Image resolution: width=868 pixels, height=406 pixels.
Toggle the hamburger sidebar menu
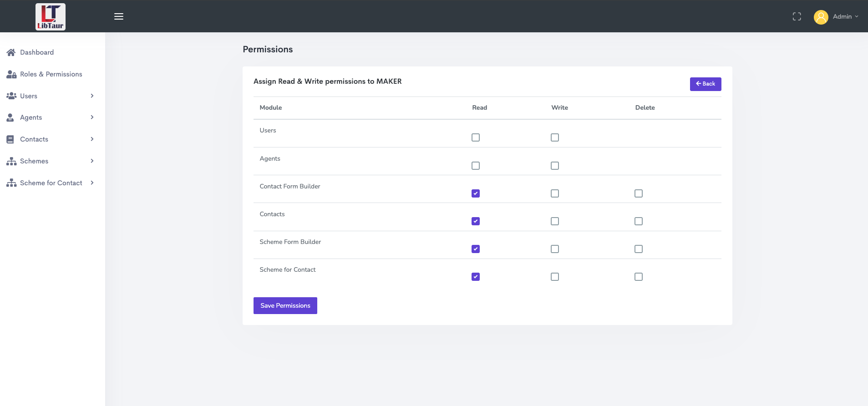pos(119,17)
